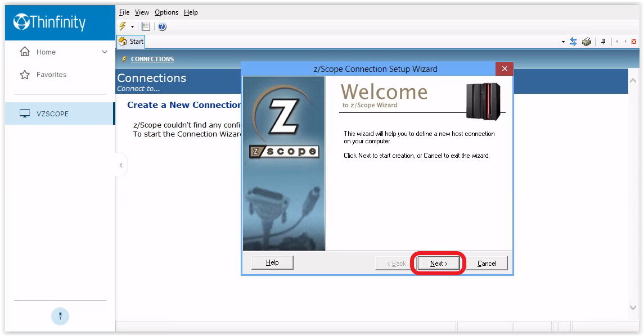The image size is (644, 336).
Task: Open the Options menu
Action: (x=166, y=12)
